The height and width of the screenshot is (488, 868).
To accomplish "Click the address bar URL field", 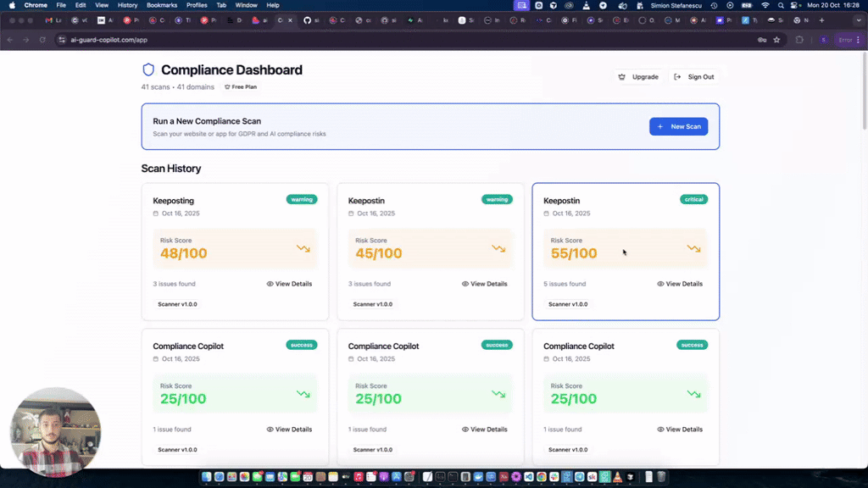I will pos(409,40).
